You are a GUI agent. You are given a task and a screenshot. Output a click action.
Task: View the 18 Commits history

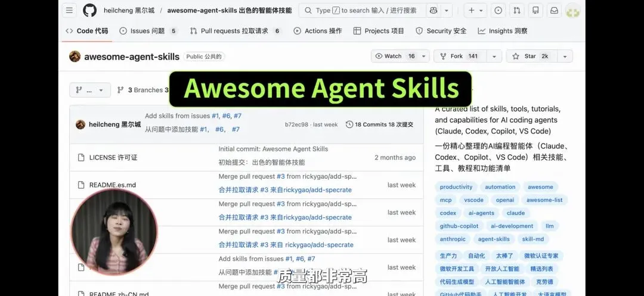click(x=379, y=124)
